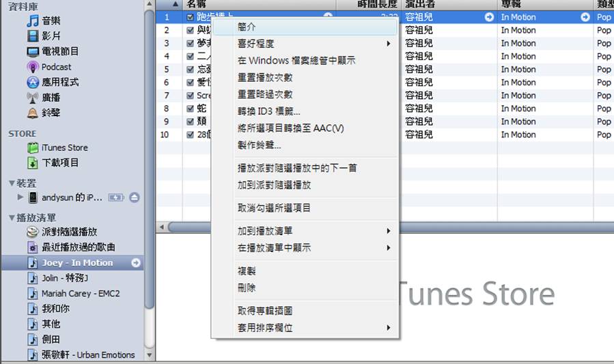
Task: Sort by the track number column arrow
Action: pos(176,4)
